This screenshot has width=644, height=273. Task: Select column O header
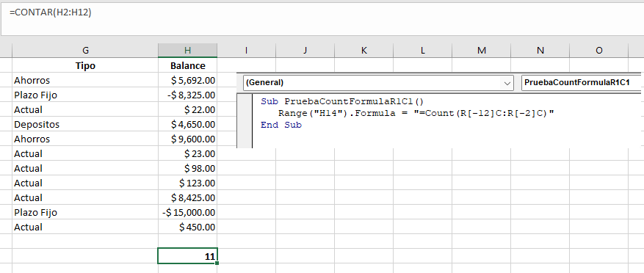[598, 51]
